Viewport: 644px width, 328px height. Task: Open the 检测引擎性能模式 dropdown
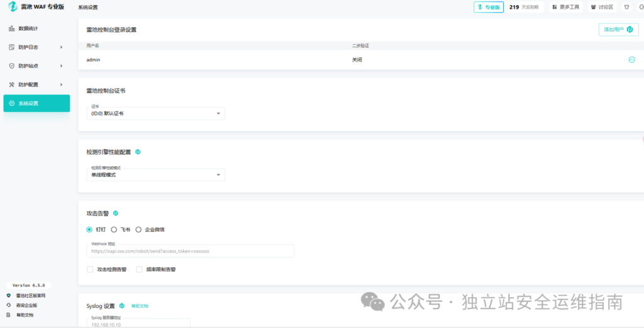pyautogui.click(x=156, y=174)
